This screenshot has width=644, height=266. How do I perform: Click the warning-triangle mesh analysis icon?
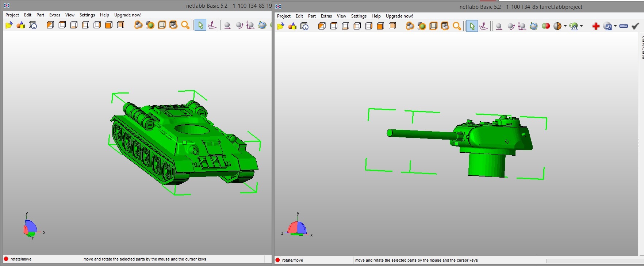point(574,26)
